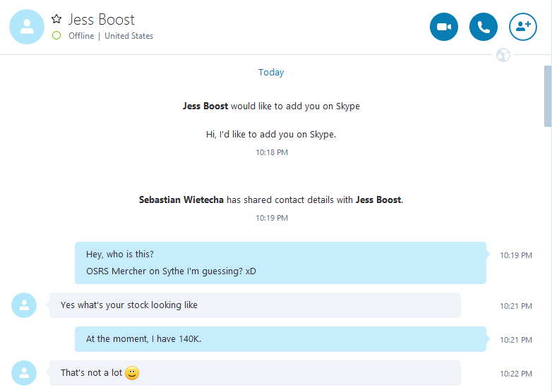
Task: Click the Jess Boost contact name heading
Action: click(102, 19)
